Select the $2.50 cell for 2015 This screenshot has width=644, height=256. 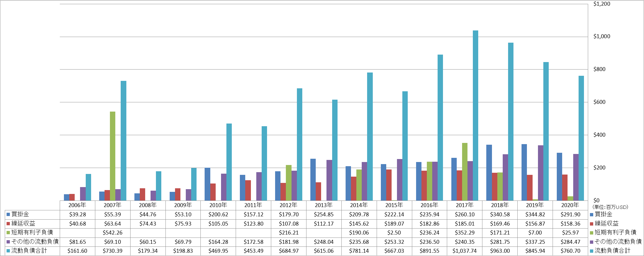pos(394,232)
